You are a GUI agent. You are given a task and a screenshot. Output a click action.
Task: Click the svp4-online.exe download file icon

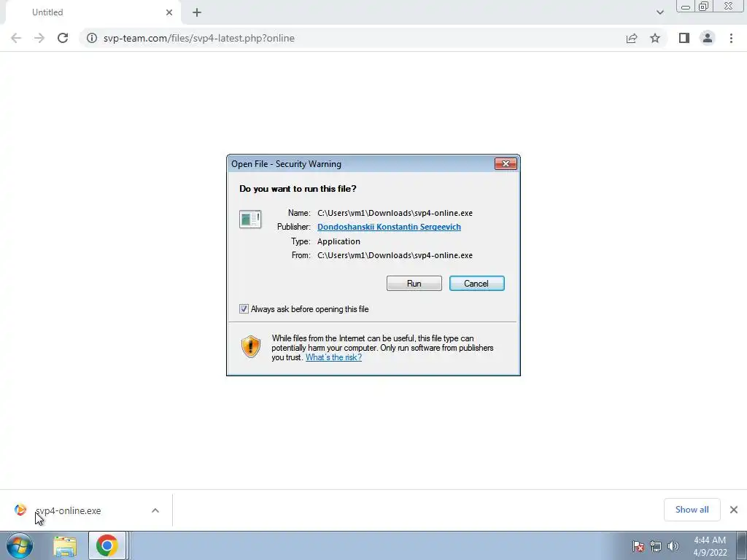tap(20, 510)
